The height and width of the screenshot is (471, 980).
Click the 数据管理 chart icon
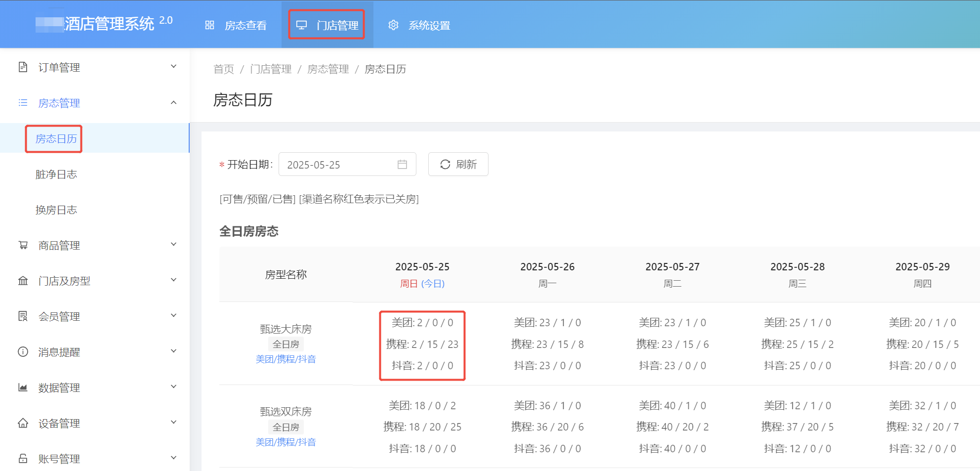(23, 387)
